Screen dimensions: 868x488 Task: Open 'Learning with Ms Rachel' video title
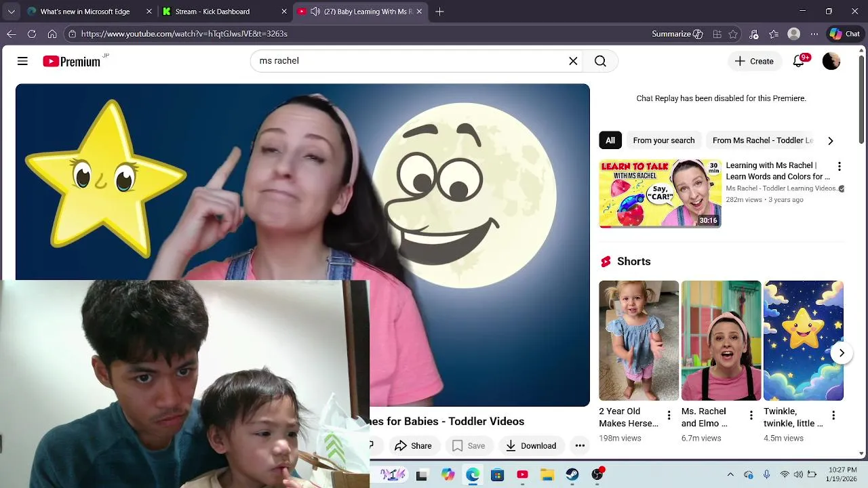778,171
